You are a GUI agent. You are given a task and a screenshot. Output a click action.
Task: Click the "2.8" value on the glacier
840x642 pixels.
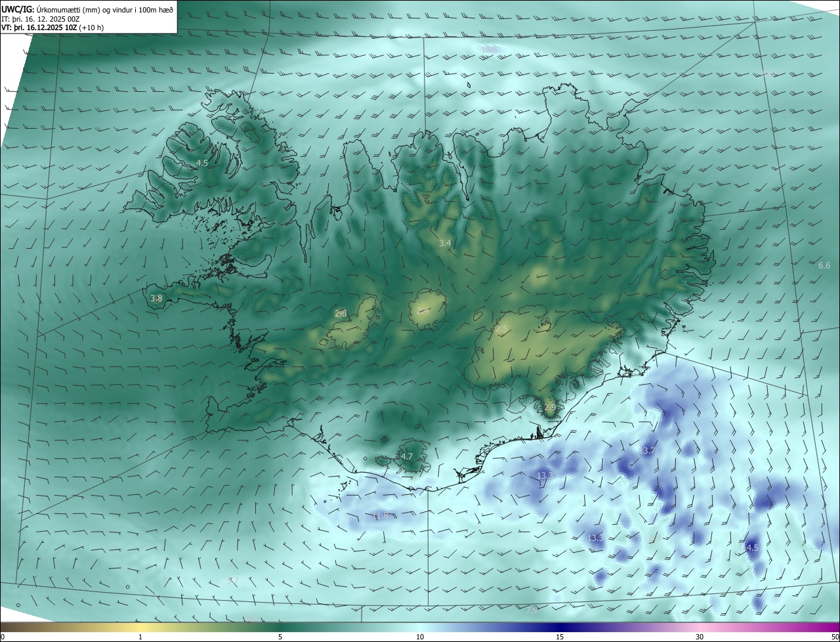pos(341,314)
